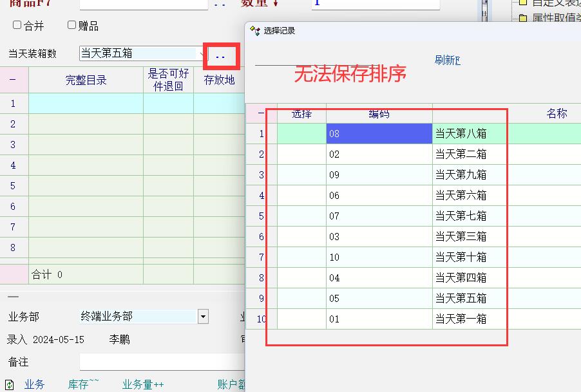The width and height of the screenshot is (581, 392).
Task: Open the 业务量++ tab
Action: click(143, 385)
